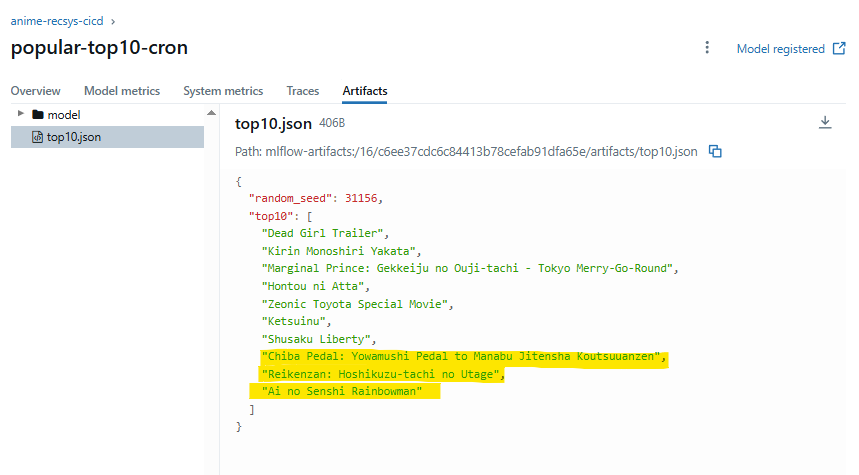This screenshot has width=859, height=475.
Task: Expand the model folder tree arrow
Action: pyautogui.click(x=21, y=113)
